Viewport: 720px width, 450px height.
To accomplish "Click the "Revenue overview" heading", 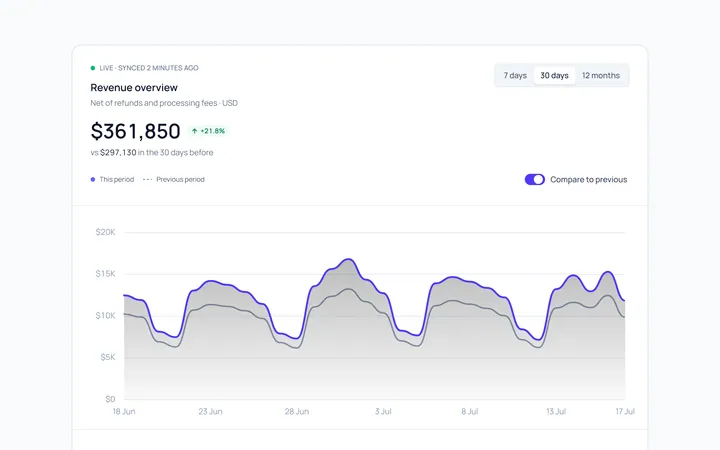I will pyautogui.click(x=134, y=88).
